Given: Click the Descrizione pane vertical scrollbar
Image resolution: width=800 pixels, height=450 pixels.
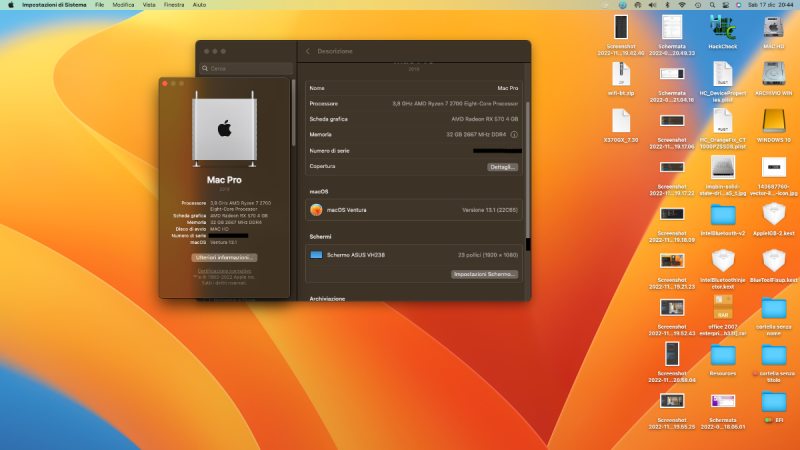Looking at the screenshot, I should 528,171.
